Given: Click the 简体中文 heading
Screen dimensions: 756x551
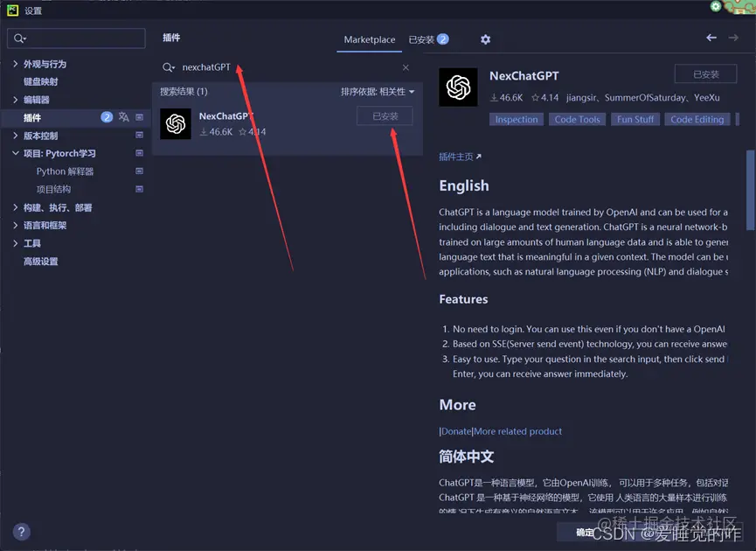Looking at the screenshot, I should [466, 457].
